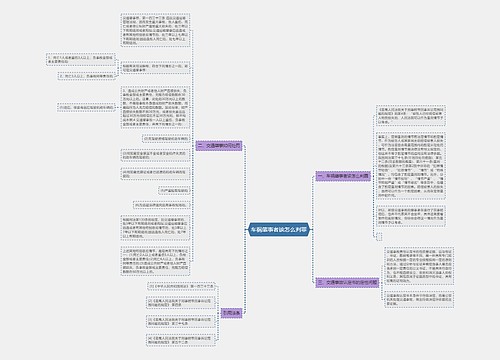Select the purple node 二、交通肇事如何处罚
This screenshot has height=360, width=500.
point(219,146)
